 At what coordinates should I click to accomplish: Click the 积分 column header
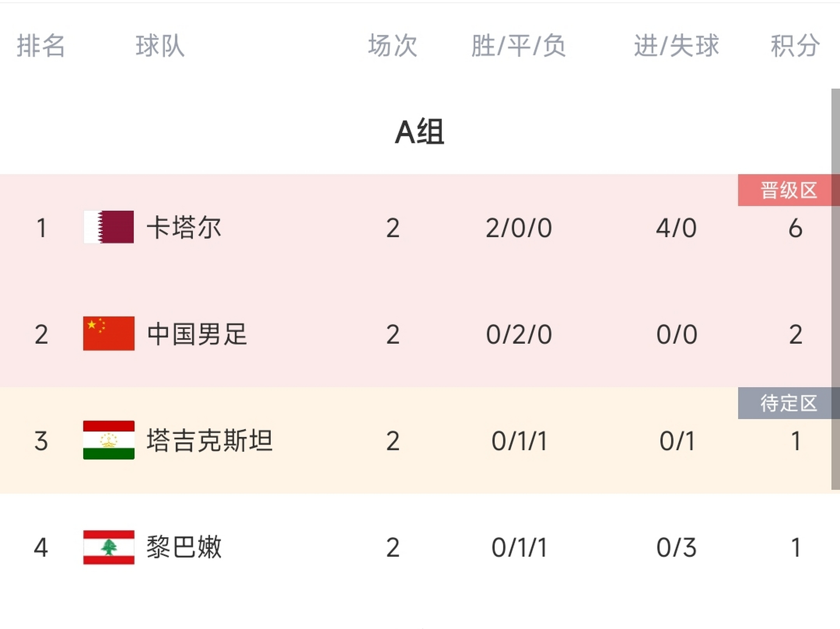795,46
